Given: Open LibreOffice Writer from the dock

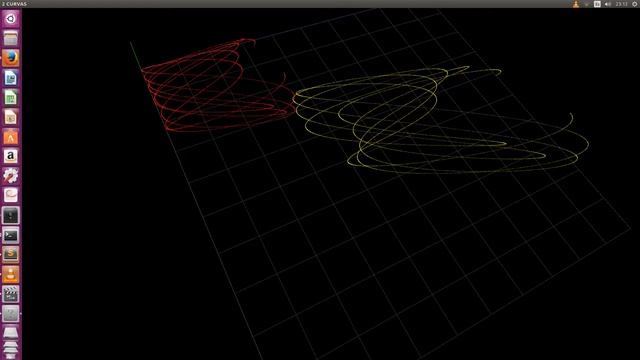Looking at the screenshot, I should point(11,78).
